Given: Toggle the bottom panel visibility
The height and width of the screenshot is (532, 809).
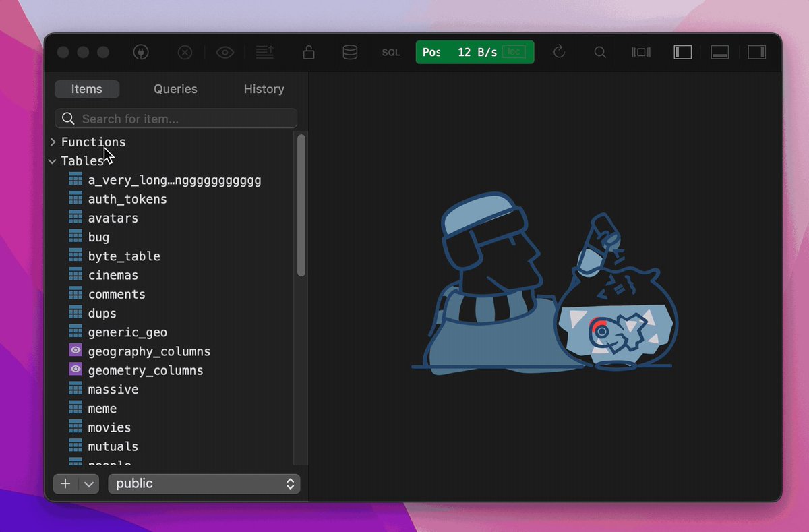Looking at the screenshot, I should point(719,52).
